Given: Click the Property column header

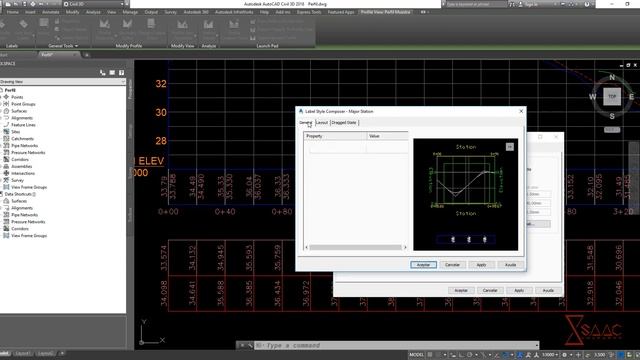Looking at the screenshot, I should [335, 136].
